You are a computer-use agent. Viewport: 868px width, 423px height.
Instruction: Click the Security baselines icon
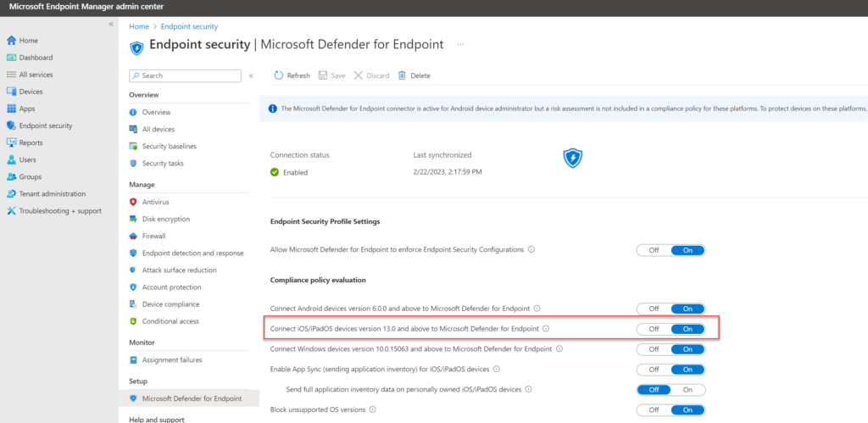tap(133, 146)
